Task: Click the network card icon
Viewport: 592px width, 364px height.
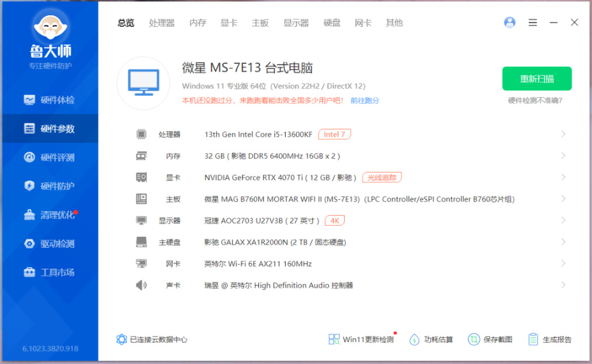Action: tap(141, 264)
